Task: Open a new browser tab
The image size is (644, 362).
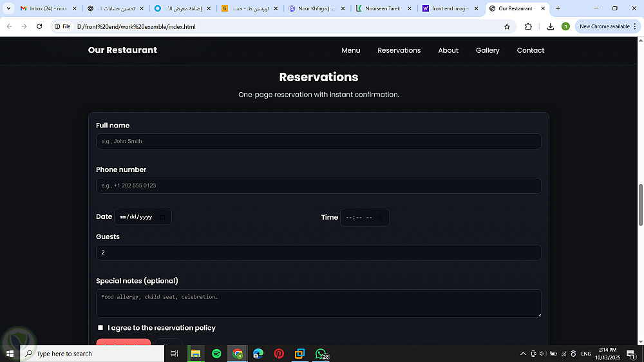Action: click(x=558, y=8)
